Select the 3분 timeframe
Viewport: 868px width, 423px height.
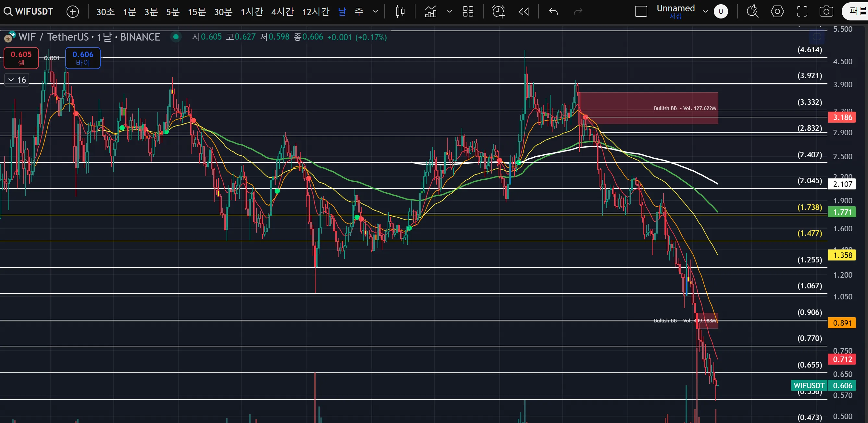pyautogui.click(x=151, y=12)
